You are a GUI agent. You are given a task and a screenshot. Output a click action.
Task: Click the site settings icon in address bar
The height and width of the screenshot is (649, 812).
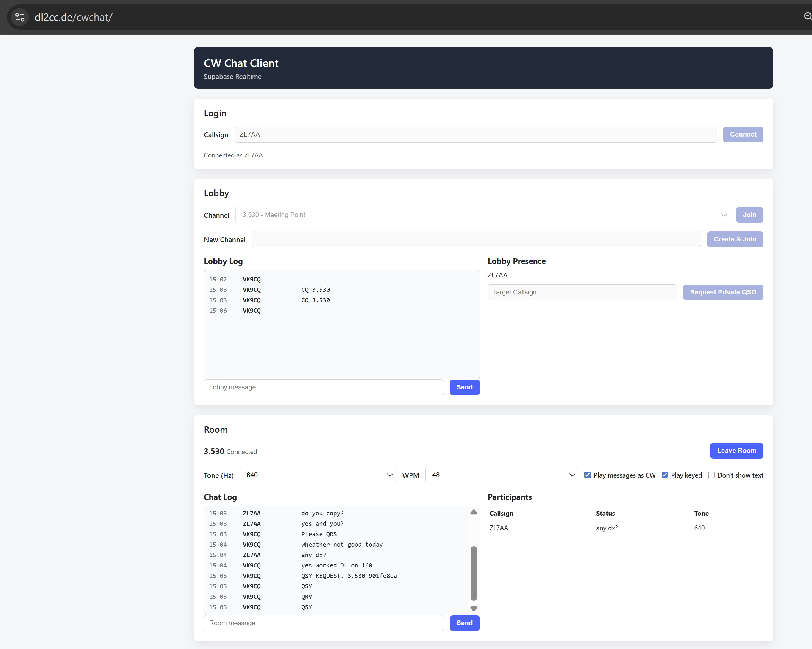[x=20, y=17]
